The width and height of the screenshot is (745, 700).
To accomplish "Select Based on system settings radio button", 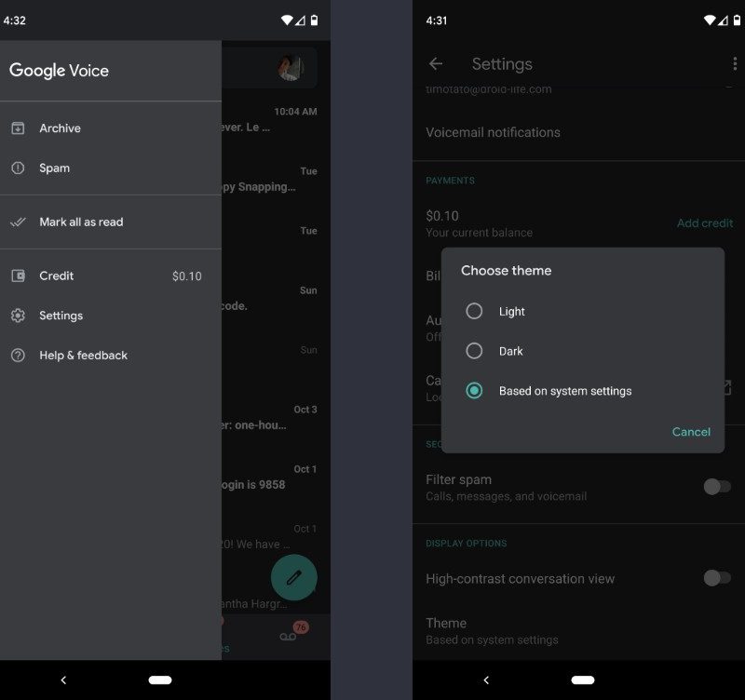I will coord(474,391).
